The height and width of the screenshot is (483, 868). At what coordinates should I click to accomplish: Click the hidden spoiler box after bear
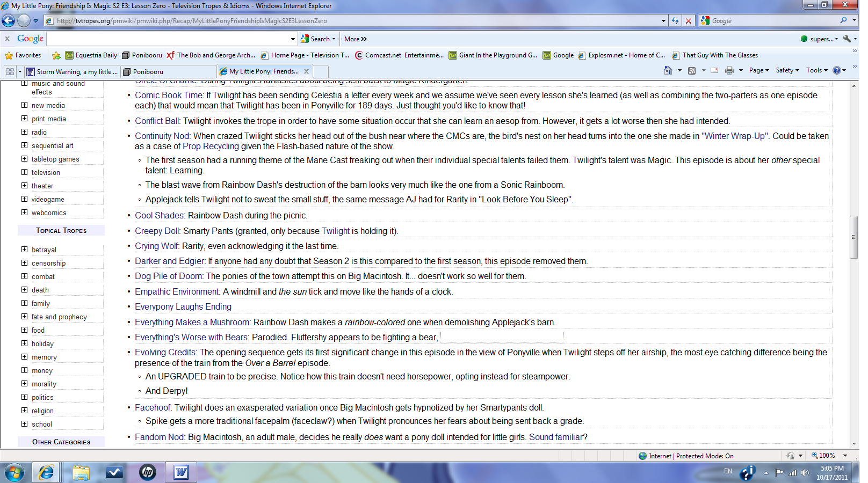tap(502, 337)
